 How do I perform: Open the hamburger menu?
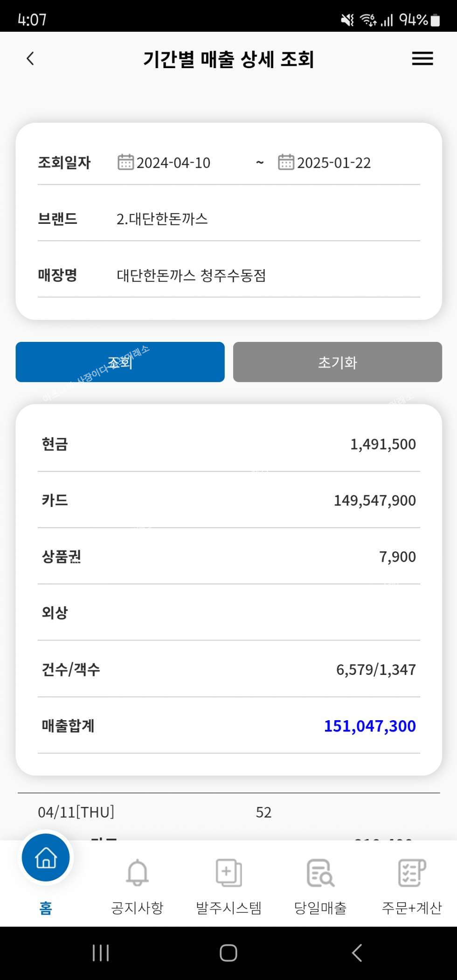click(x=422, y=59)
